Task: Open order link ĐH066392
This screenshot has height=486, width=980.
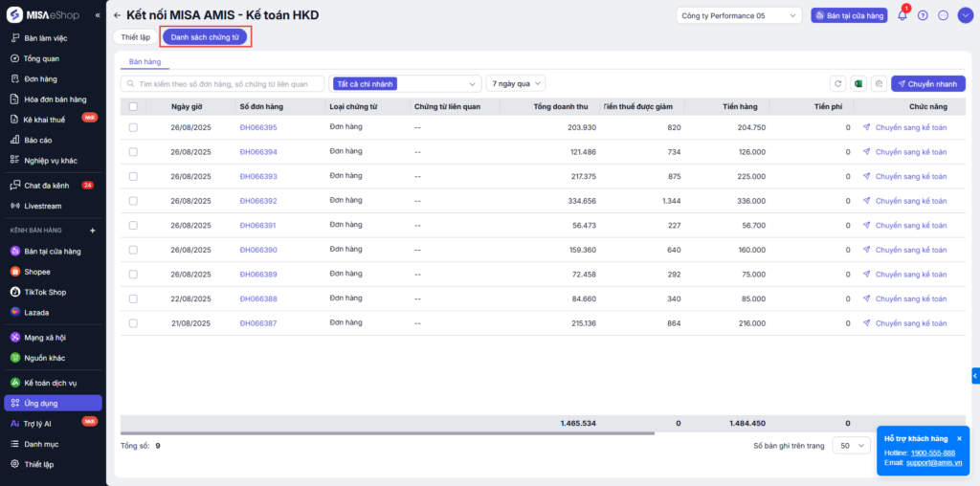Action: click(258, 201)
